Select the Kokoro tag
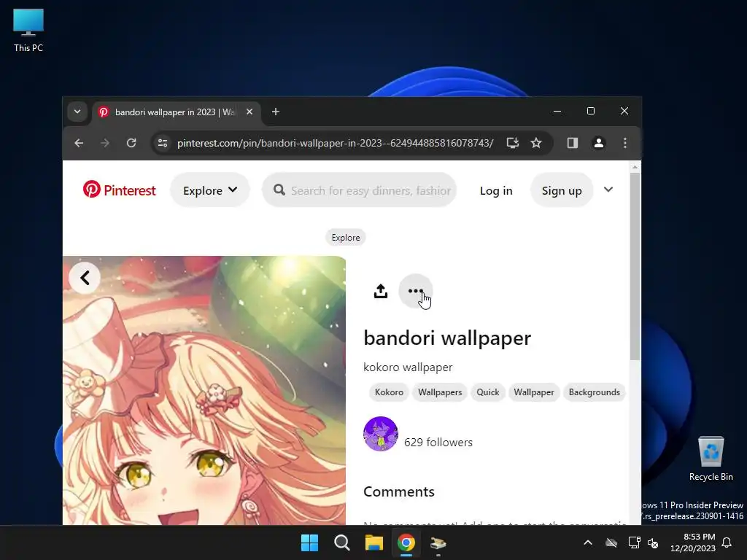This screenshot has width=747, height=560. click(389, 392)
